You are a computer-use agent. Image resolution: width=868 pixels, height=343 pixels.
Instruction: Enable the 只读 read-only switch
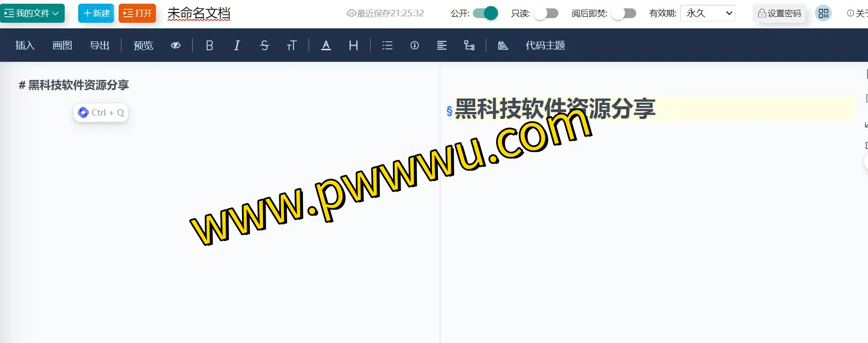[546, 13]
